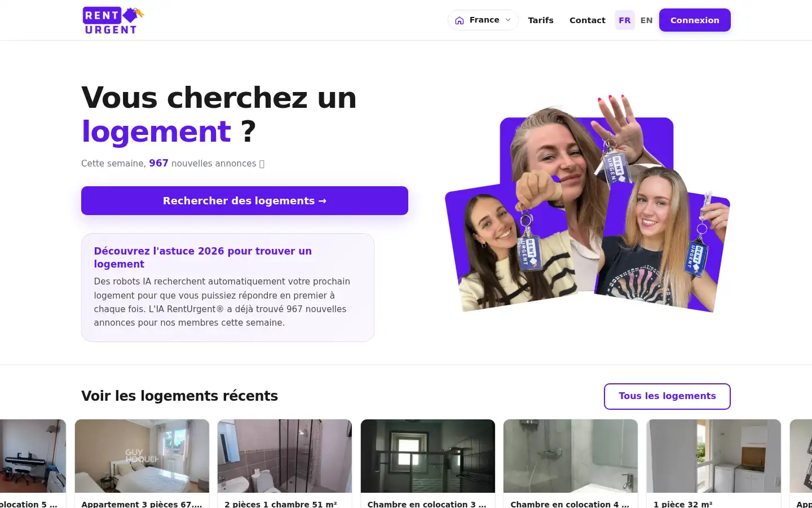The height and width of the screenshot is (508, 812).
Task: Click the 'Voir les logements récents' heading
Action: [179, 396]
